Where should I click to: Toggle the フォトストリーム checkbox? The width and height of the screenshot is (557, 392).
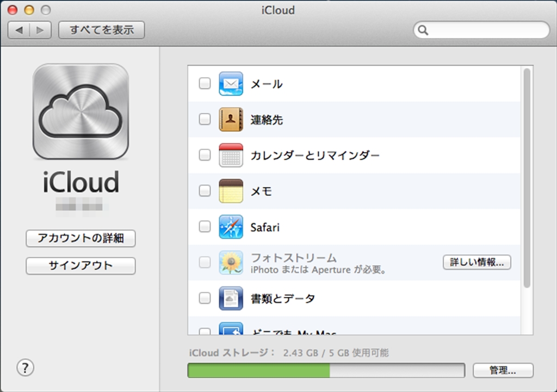coord(205,262)
